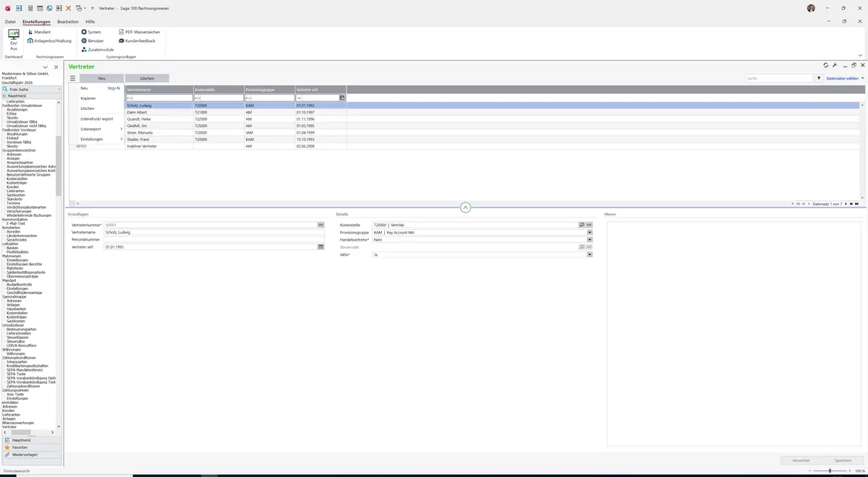Click the red X icon in quick access toolbar
868x477 pixels.
coord(69,8)
